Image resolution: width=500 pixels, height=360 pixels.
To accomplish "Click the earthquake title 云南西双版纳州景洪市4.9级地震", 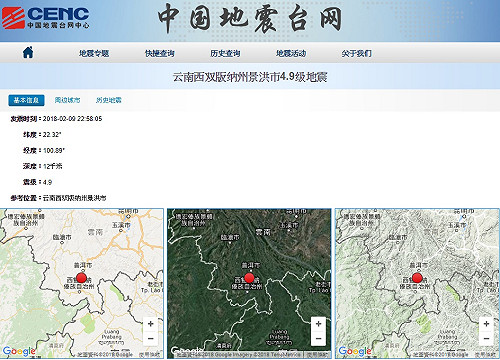I will click(250, 77).
